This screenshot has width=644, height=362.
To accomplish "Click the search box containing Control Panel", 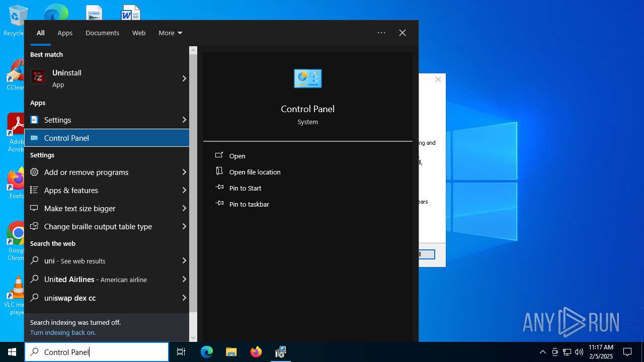I will (97, 352).
